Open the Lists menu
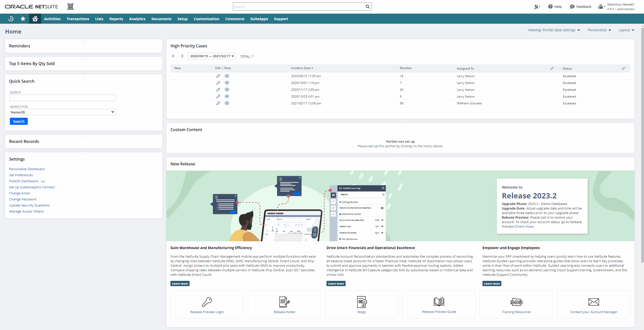644x330 pixels. point(99,19)
